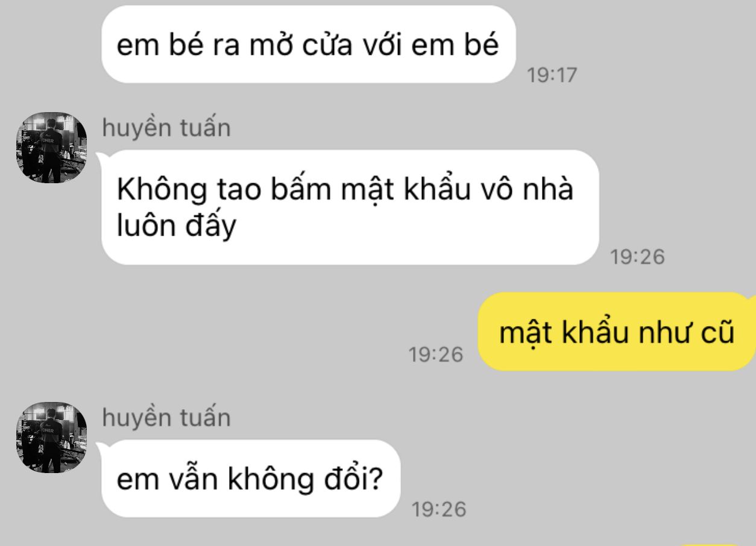Select the 'em bé ra mở cửa với em bé' message
This screenshot has width=756, height=546.
[309, 45]
